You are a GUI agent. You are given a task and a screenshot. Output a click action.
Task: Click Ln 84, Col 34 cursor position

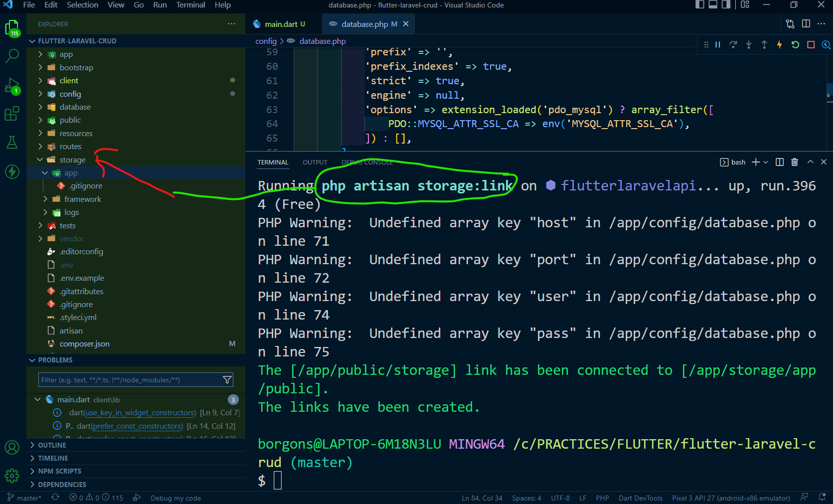pyautogui.click(x=482, y=498)
